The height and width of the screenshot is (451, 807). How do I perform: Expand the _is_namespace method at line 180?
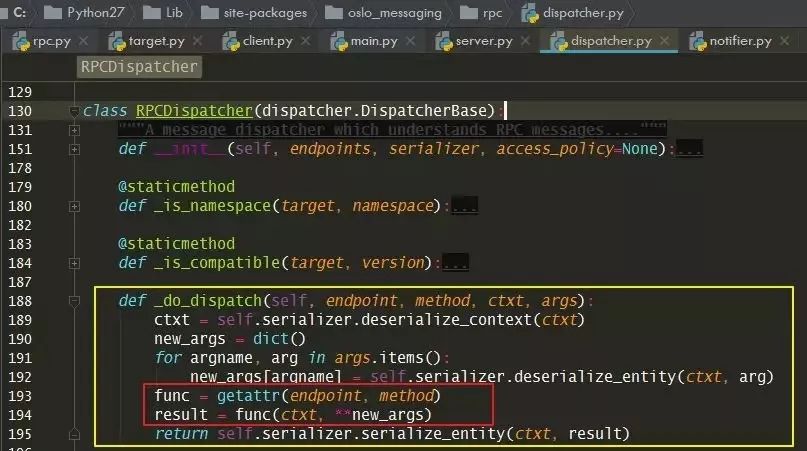click(x=74, y=206)
